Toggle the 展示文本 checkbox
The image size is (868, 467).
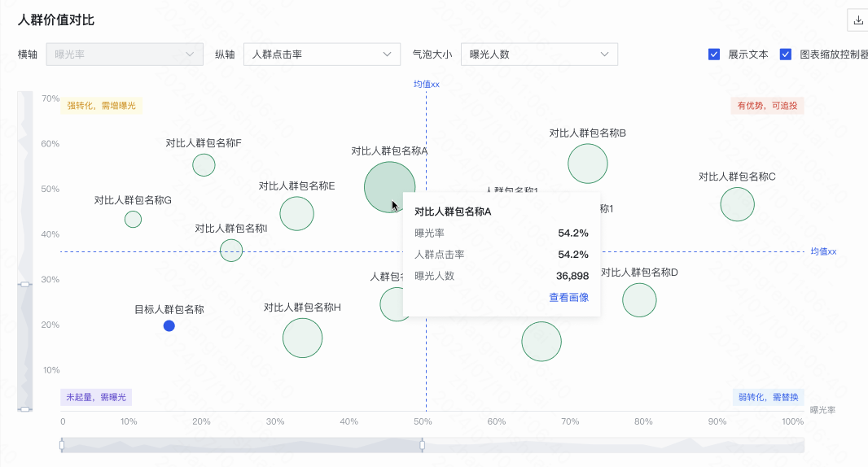[714, 55]
